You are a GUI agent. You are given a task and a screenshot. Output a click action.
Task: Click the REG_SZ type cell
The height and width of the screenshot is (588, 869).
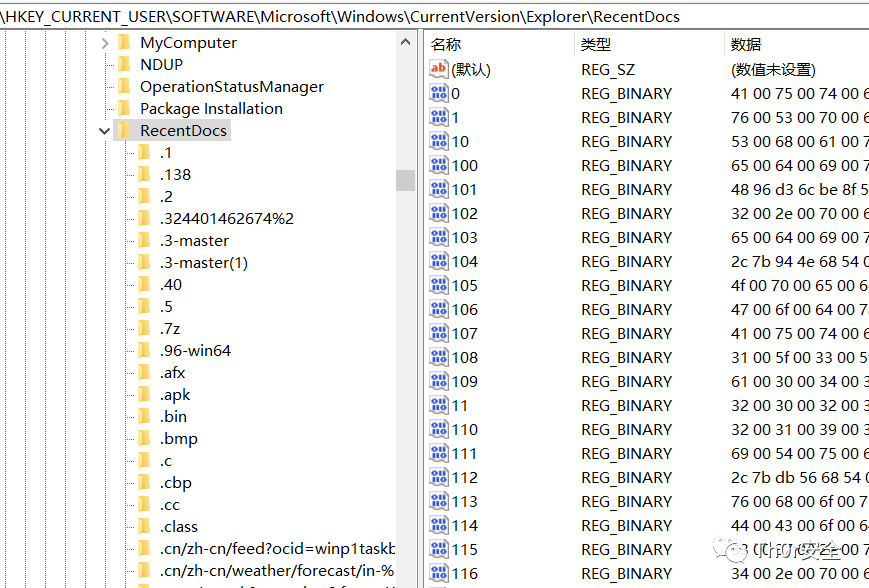click(608, 69)
